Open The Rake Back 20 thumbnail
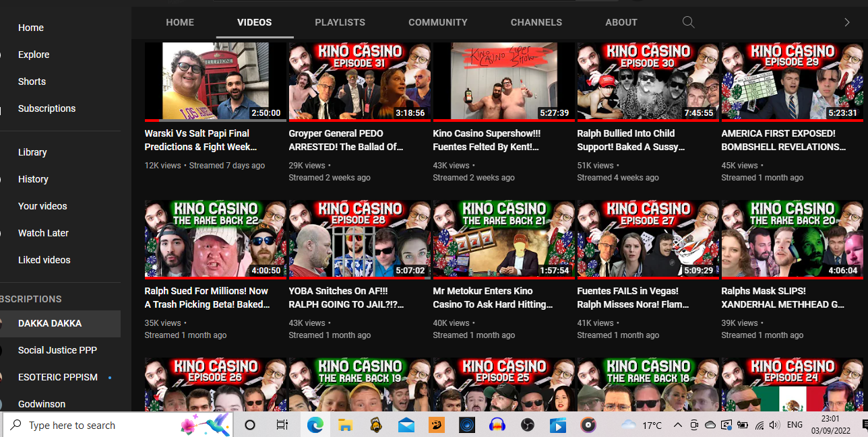 [x=793, y=240]
